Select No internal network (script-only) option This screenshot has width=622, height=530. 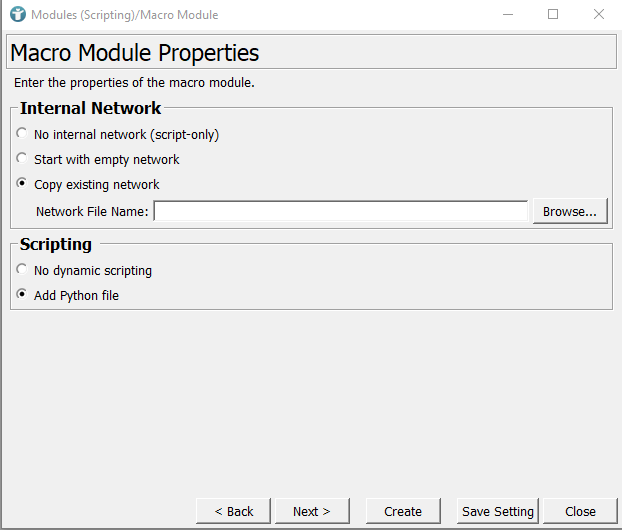pos(22,134)
